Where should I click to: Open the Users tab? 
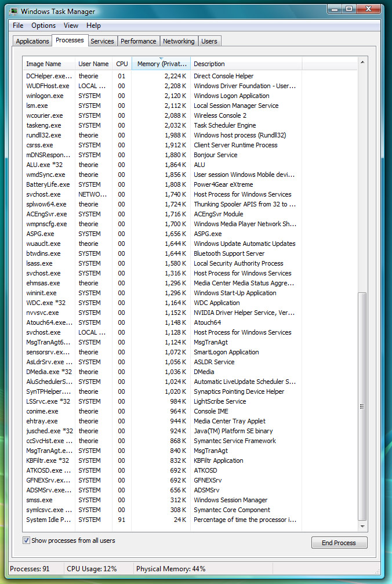(x=209, y=41)
